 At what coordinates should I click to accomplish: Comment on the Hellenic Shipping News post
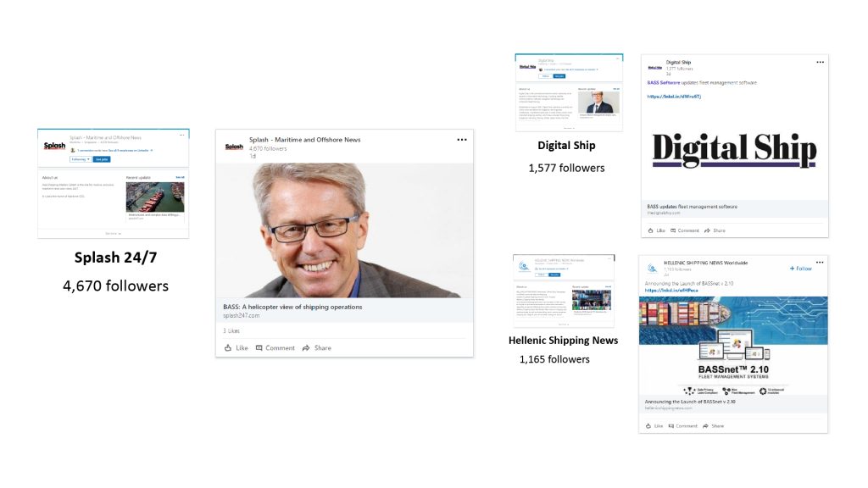tap(682, 426)
